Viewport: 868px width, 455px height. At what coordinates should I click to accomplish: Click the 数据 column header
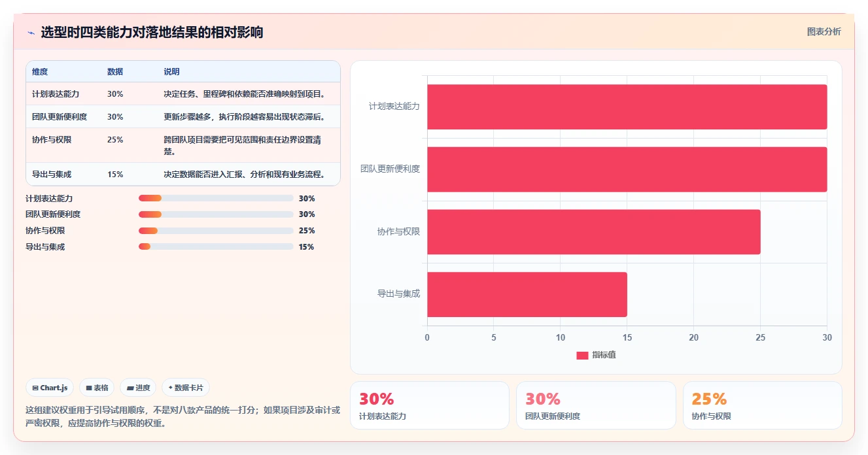pos(115,72)
